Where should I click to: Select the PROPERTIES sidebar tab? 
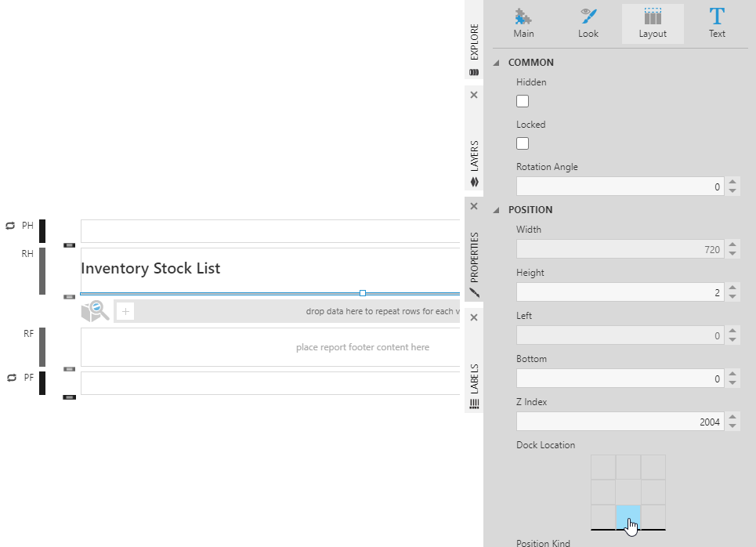click(473, 259)
